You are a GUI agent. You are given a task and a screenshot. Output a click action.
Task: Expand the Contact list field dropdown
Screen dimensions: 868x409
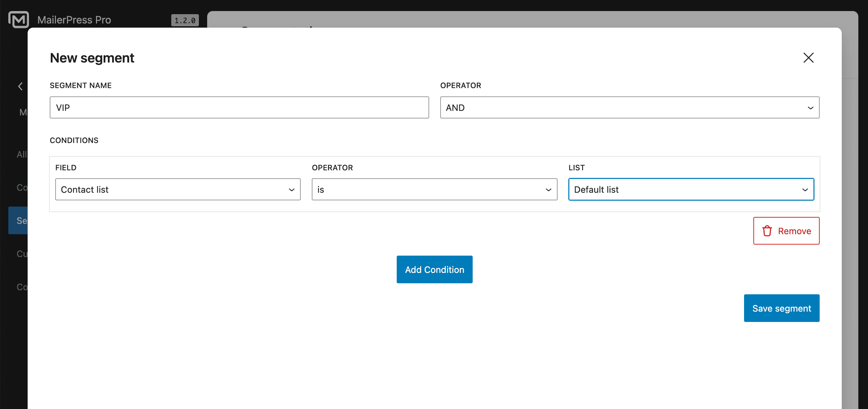pyautogui.click(x=177, y=189)
